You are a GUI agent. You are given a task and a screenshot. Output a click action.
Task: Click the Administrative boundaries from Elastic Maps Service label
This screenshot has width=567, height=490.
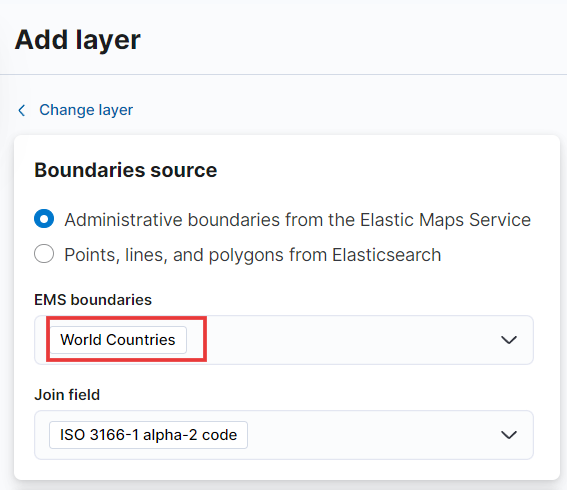[298, 220]
